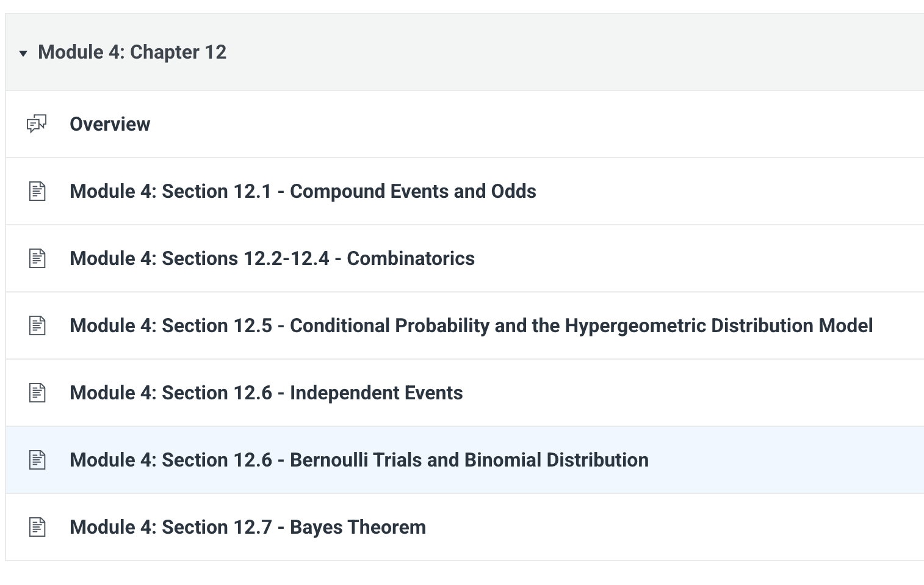Click the page icon beside Independent Events
Screen dimensions: 924x585
[37, 393]
